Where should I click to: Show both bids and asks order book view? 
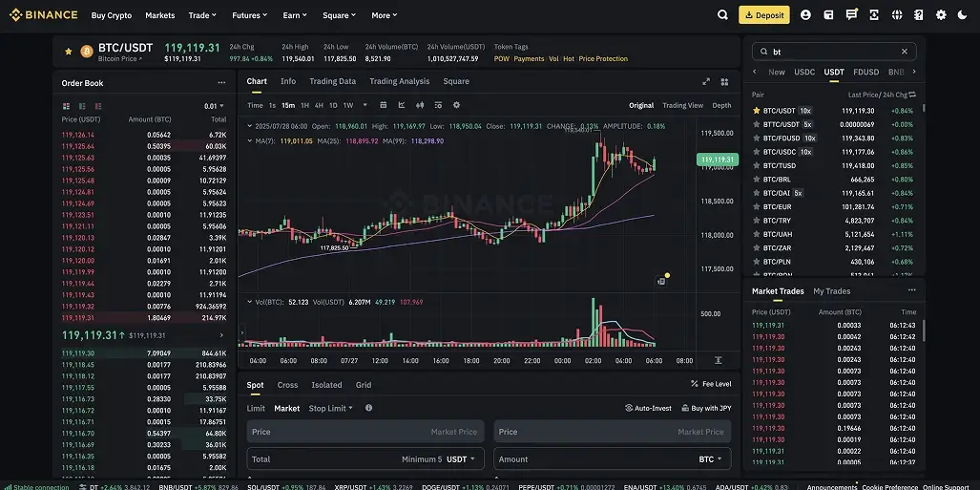pos(66,106)
